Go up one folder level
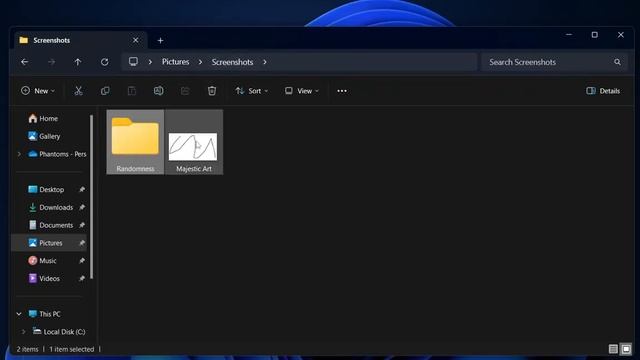 (x=78, y=62)
